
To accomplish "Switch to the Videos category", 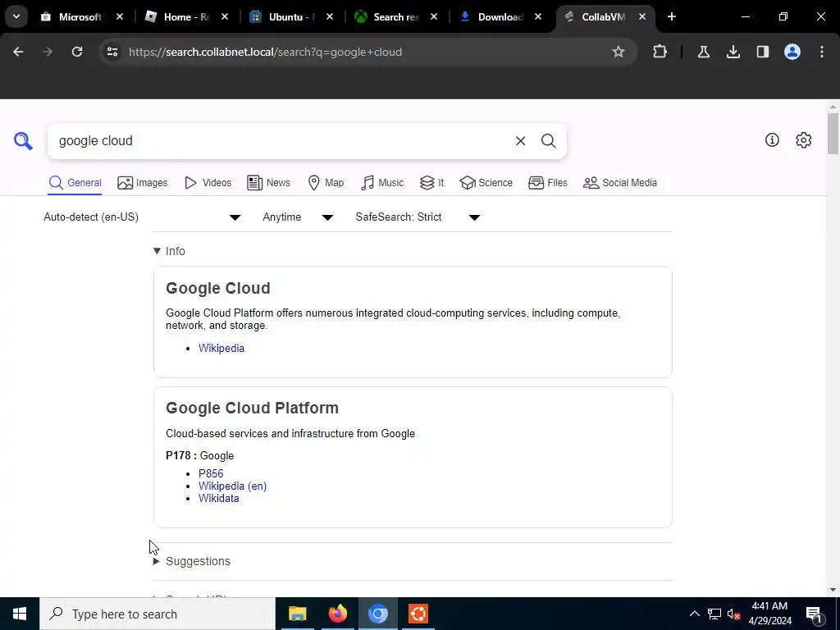I will click(208, 183).
